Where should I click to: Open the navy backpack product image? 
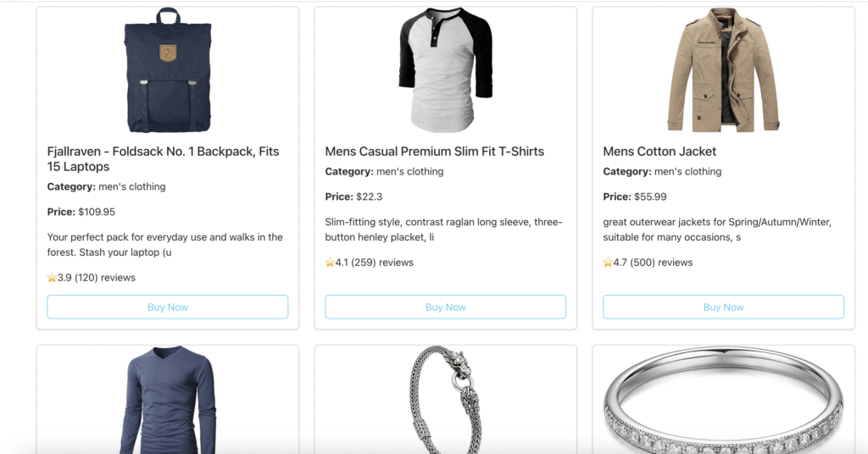(168, 69)
